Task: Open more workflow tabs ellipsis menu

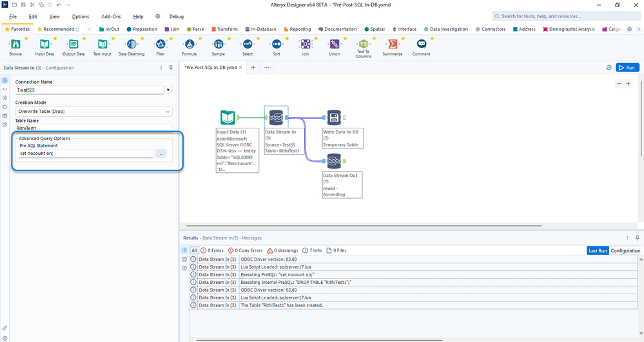Action: 266,67
